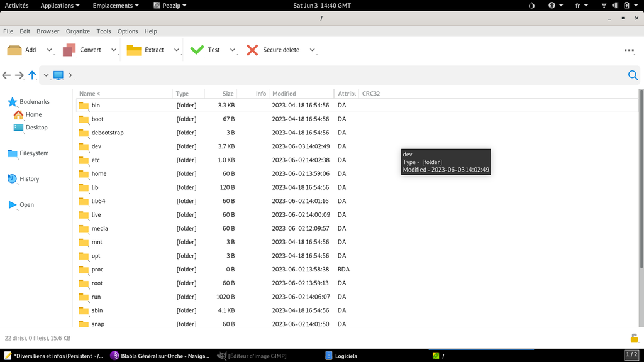Click the computer root icon in address bar

pyautogui.click(x=58, y=75)
